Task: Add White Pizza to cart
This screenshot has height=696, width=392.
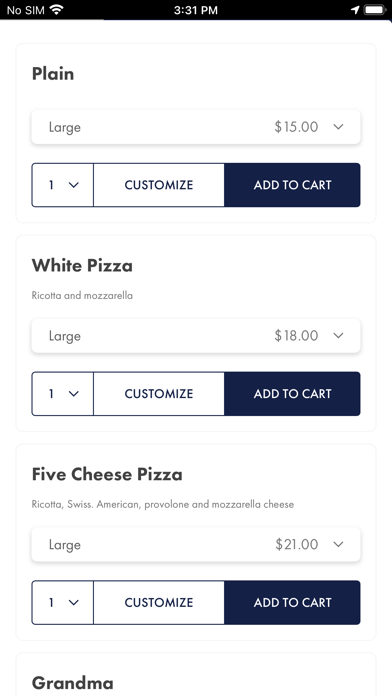Action: [x=292, y=394]
